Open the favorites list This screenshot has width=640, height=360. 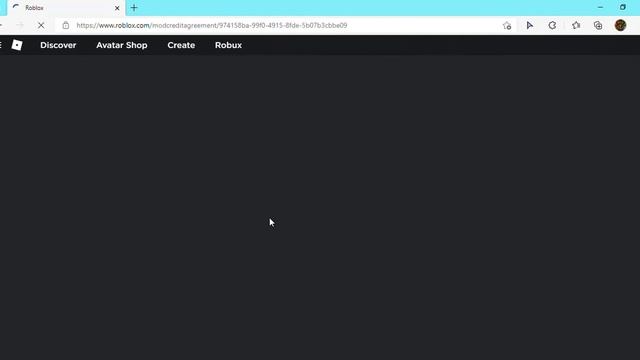pyautogui.click(x=576, y=25)
